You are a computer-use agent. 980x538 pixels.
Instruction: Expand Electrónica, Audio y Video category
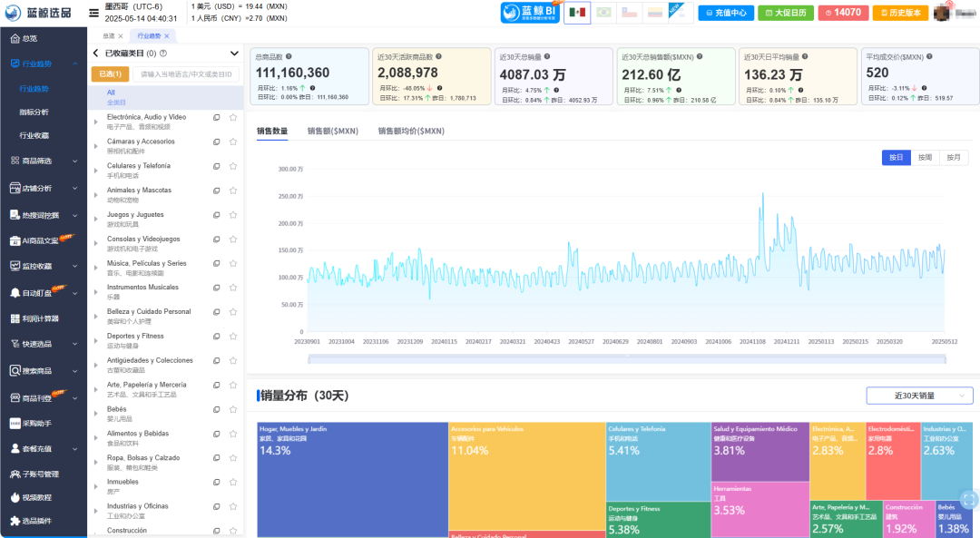point(95,122)
